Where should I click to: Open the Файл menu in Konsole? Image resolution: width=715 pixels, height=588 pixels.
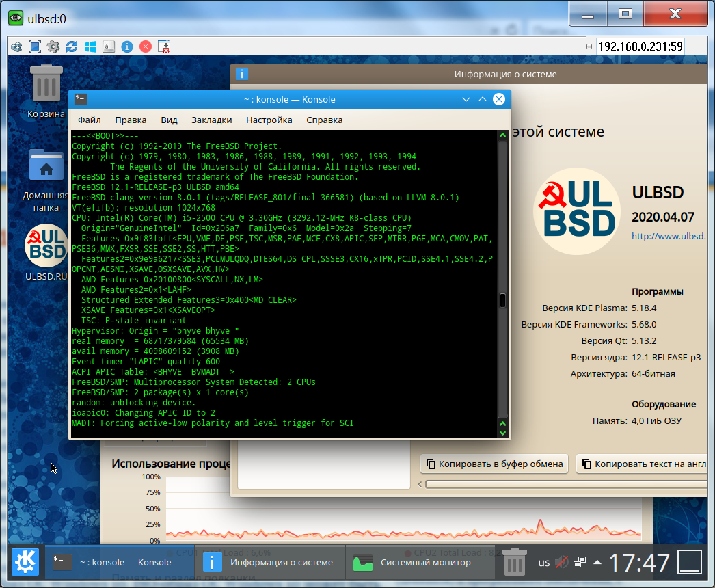click(89, 120)
